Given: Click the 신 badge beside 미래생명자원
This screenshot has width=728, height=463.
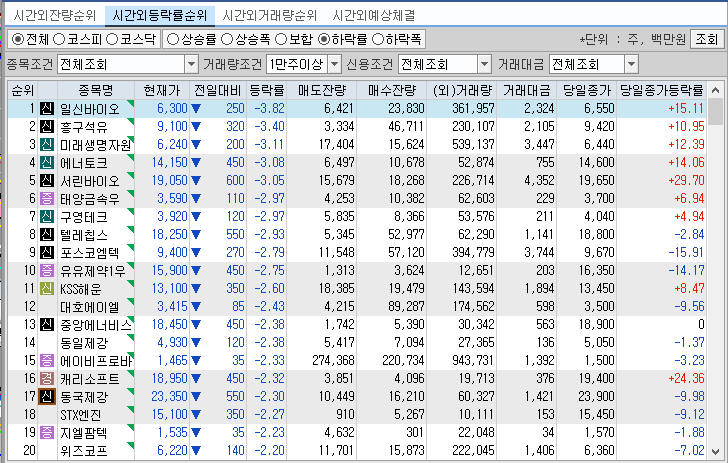Looking at the screenshot, I should point(46,145).
